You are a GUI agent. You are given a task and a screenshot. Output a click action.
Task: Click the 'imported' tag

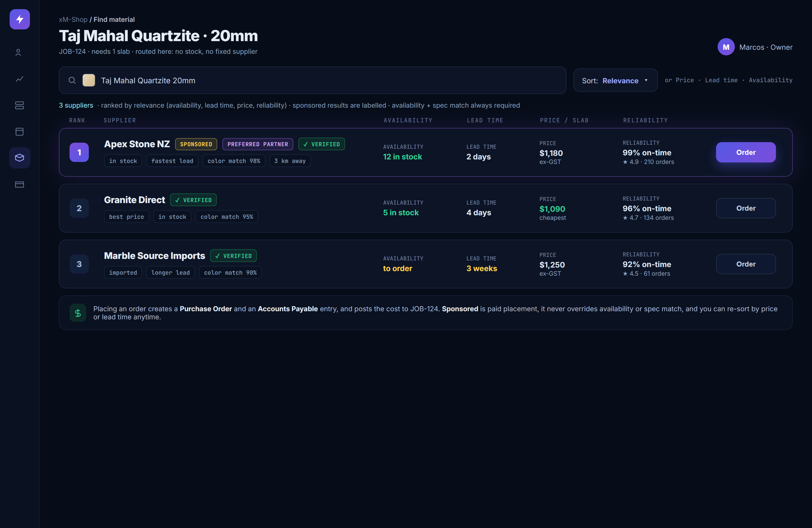pos(123,272)
